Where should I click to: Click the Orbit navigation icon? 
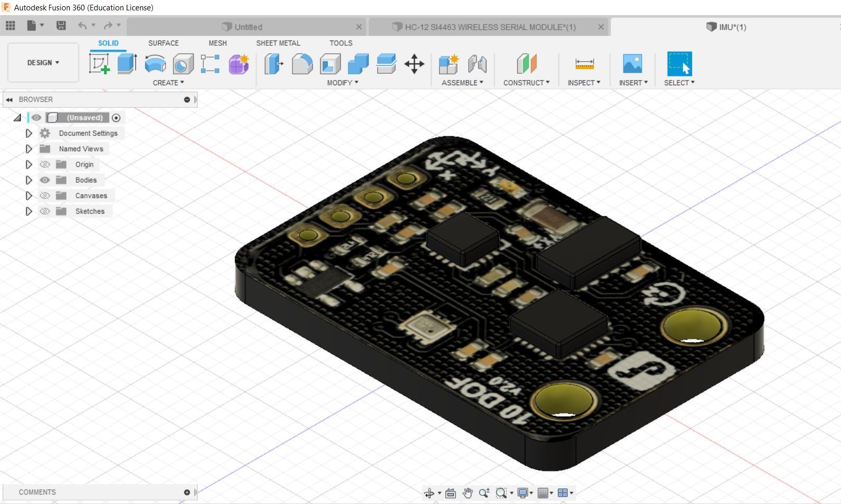(x=429, y=493)
